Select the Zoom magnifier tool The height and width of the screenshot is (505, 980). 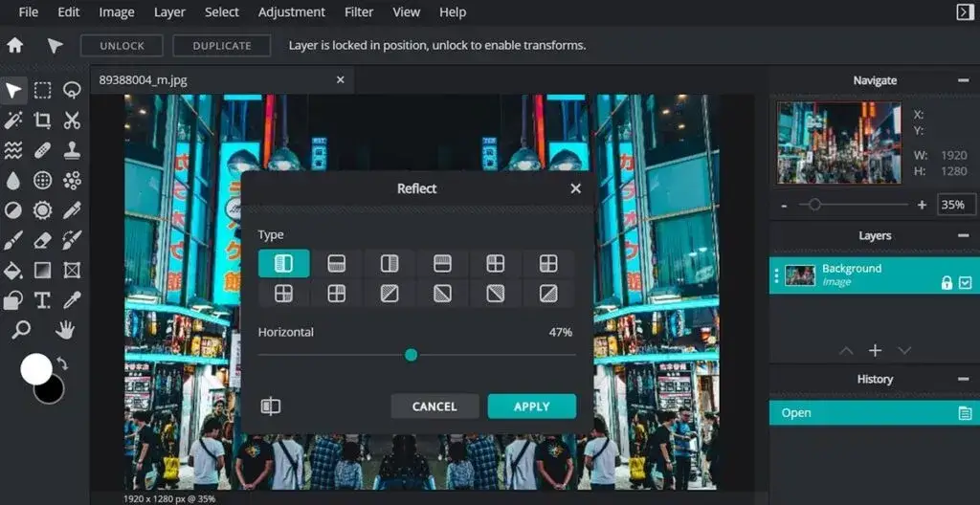[x=18, y=330]
